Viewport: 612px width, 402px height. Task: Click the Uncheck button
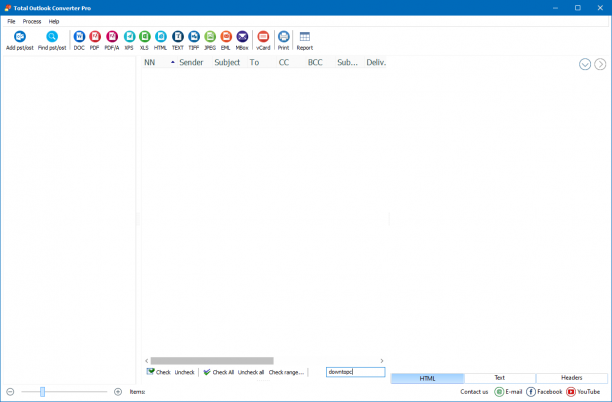tap(185, 372)
